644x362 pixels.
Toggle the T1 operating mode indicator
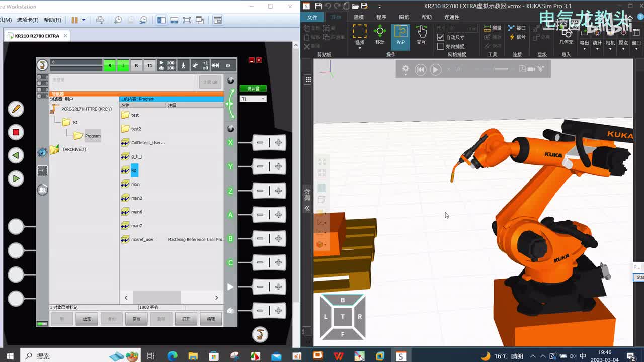[x=149, y=65]
